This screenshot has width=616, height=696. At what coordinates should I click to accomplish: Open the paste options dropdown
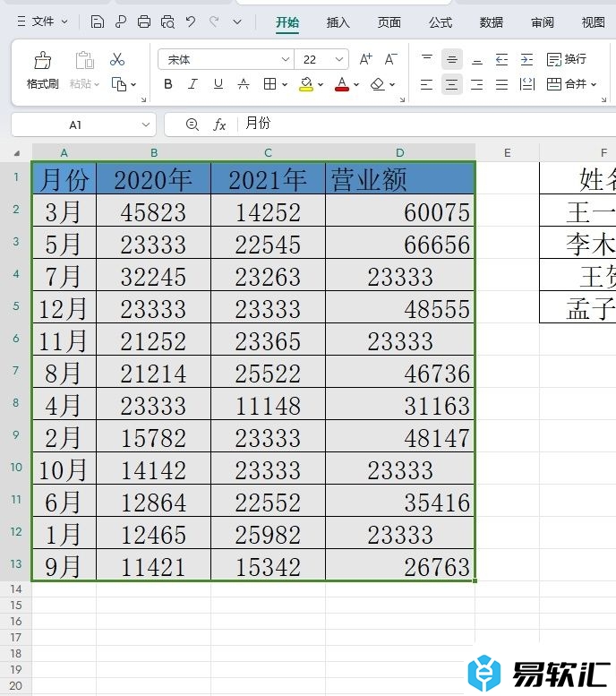click(97, 84)
